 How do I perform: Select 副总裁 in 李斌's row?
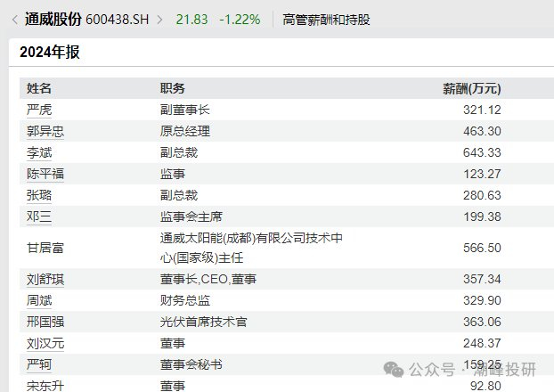click(179, 152)
